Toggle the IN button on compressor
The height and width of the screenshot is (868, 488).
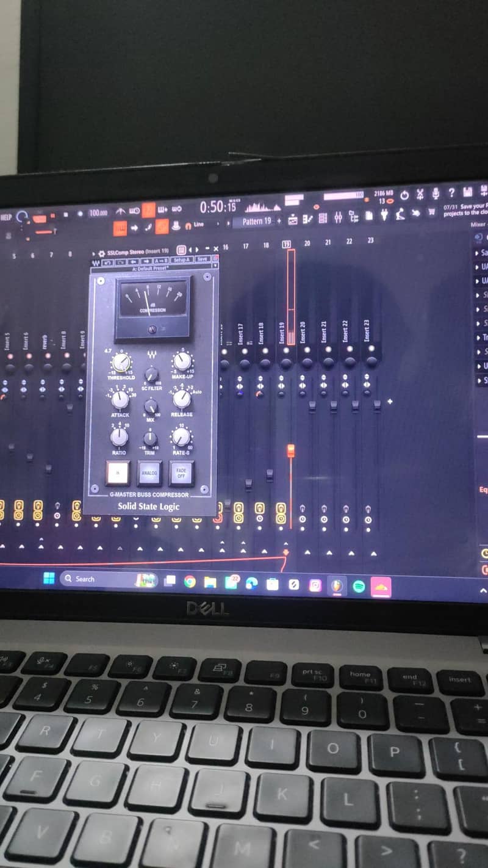(118, 472)
